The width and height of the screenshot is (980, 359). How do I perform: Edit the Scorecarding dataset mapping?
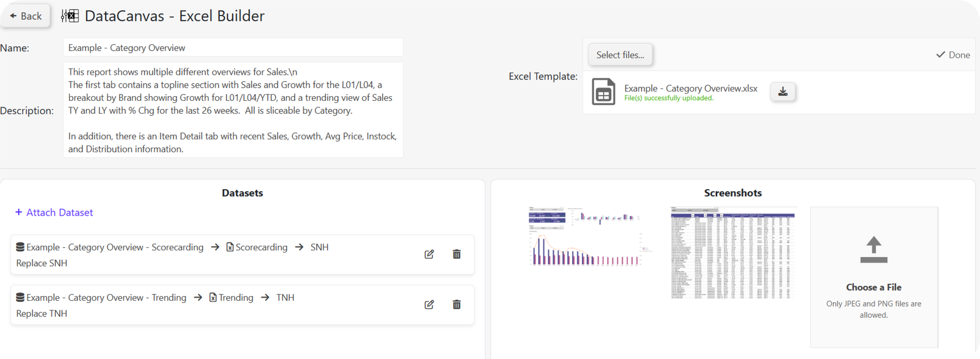point(429,254)
